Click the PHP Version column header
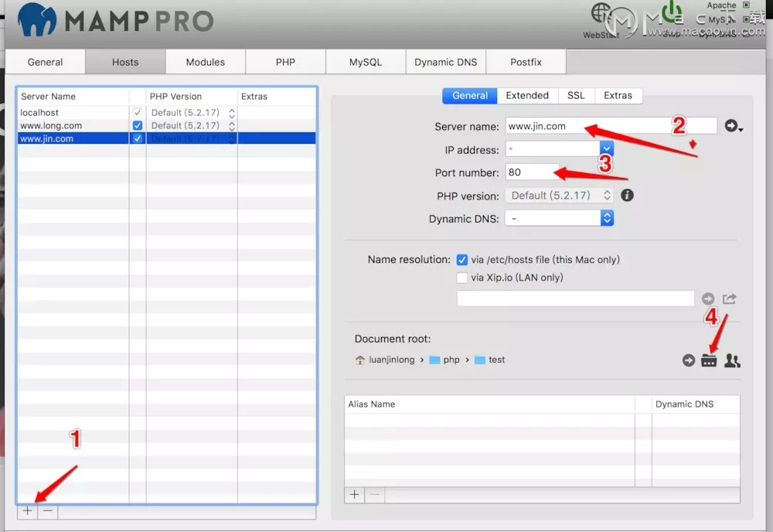The height and width of the screenshot is (532, 773). [192, 97]
